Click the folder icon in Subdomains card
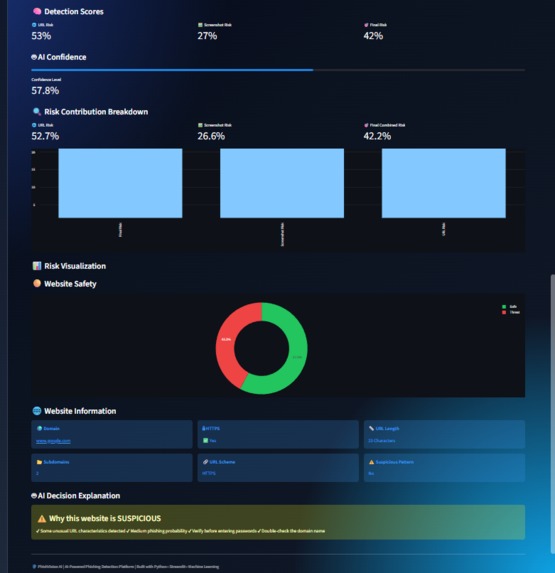The width and height of the screenshot is (555, 573). point(39,462)
